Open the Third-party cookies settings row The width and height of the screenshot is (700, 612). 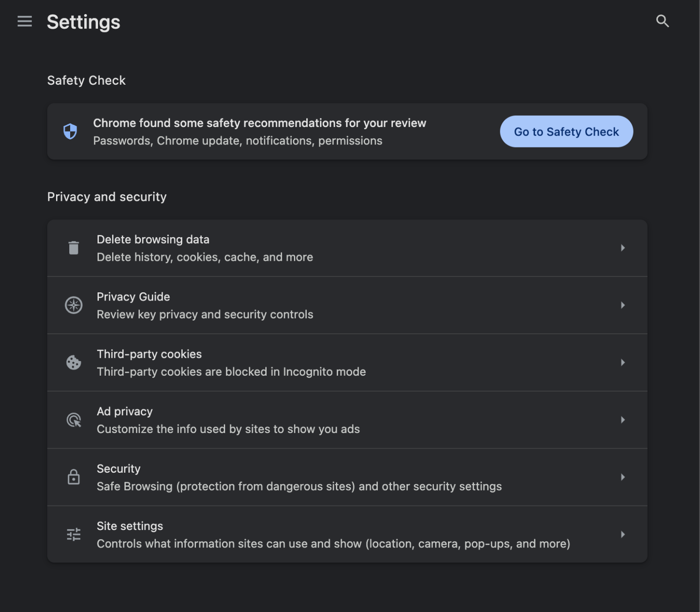[319, 362]
